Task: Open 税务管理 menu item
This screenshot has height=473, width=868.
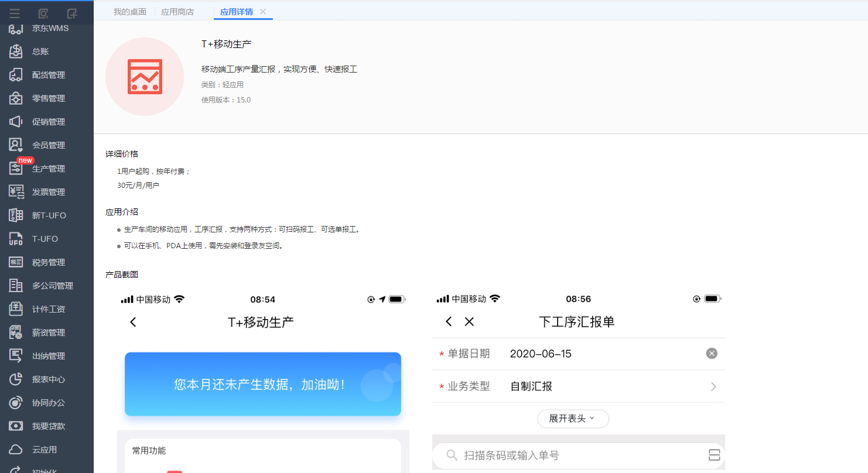Action: click(x=49, y=262)
